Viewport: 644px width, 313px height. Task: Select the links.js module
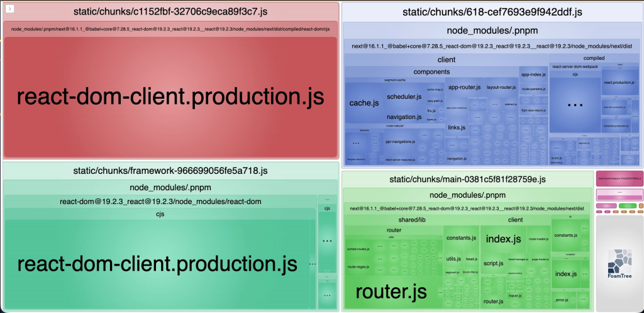click(x=457, y=127)
